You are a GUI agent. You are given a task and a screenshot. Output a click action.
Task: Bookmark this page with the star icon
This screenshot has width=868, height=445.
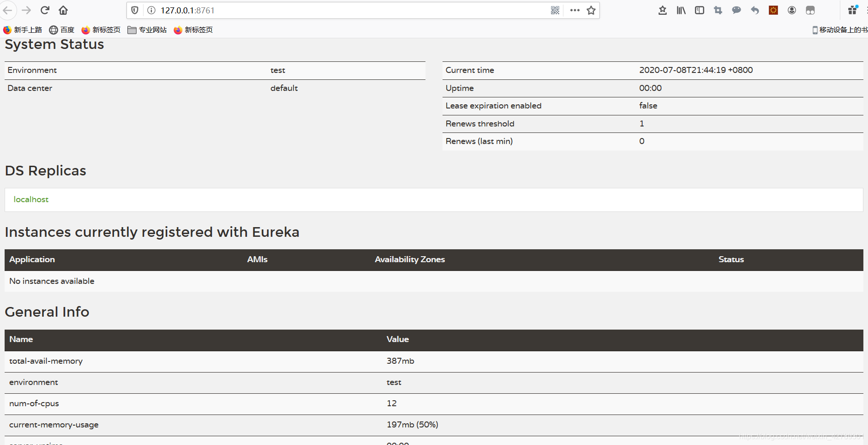point(591,10)
